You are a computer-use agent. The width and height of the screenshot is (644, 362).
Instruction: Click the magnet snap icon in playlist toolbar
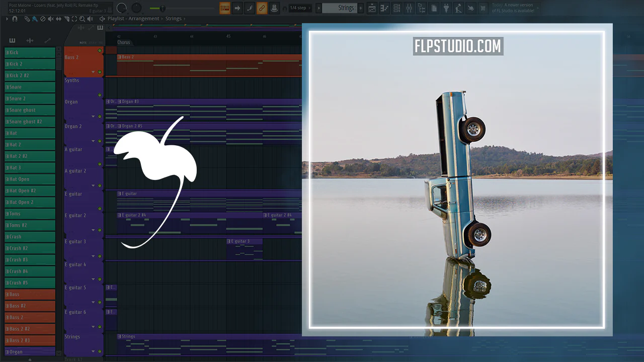pos(15,19)
